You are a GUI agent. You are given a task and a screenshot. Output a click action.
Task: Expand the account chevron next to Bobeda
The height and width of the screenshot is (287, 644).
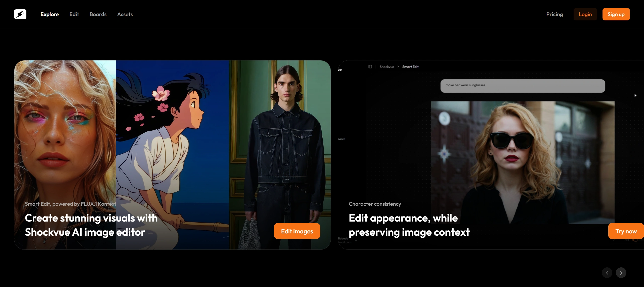[x=356, y=240]
